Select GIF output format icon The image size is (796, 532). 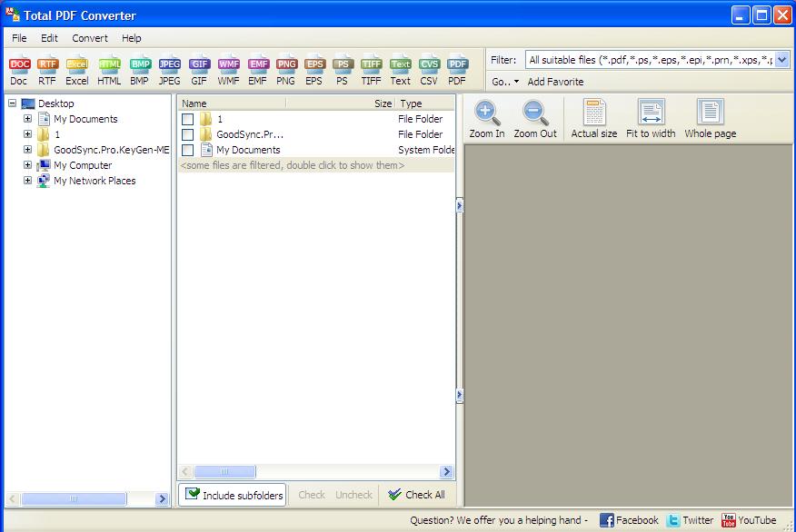coord(199,70)
